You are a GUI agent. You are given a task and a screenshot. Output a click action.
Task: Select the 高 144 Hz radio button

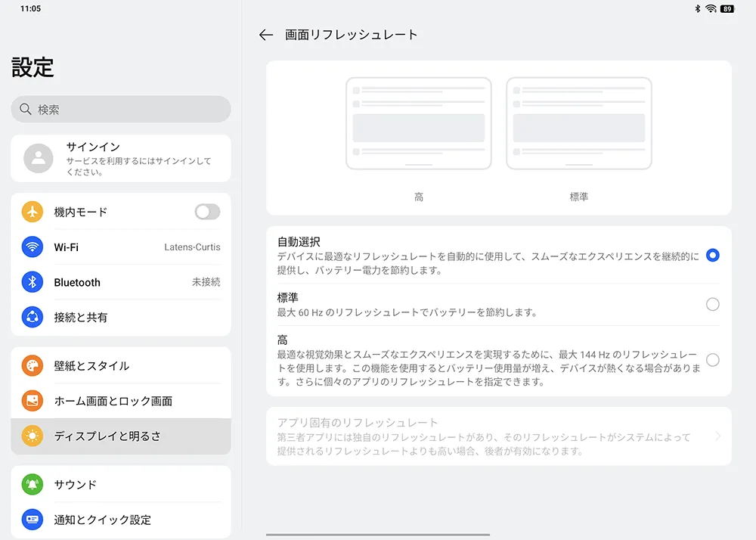[x=713, y=360]
